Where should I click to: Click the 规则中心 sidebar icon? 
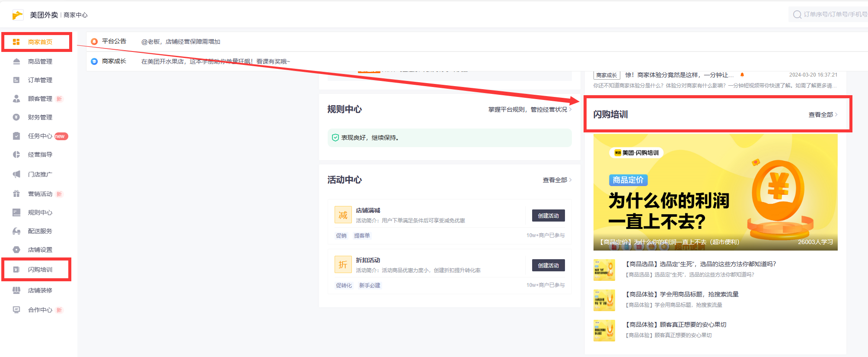(16, 212)
